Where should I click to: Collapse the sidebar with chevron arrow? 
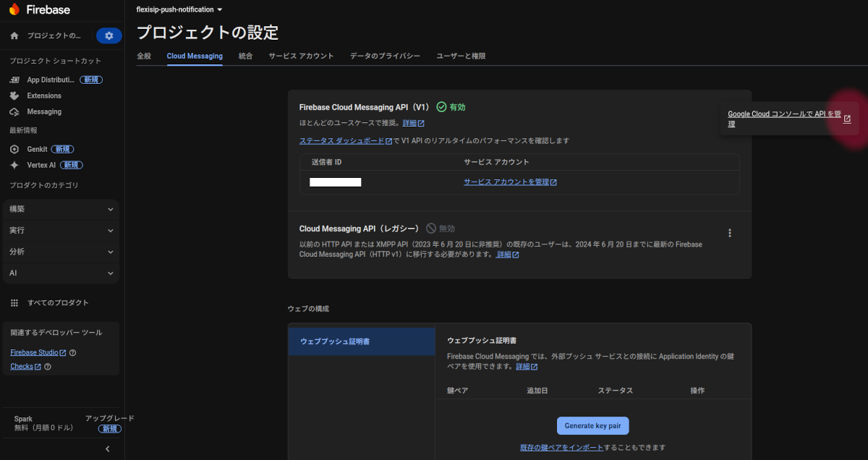pyautogui.click(x=108, y=449)
